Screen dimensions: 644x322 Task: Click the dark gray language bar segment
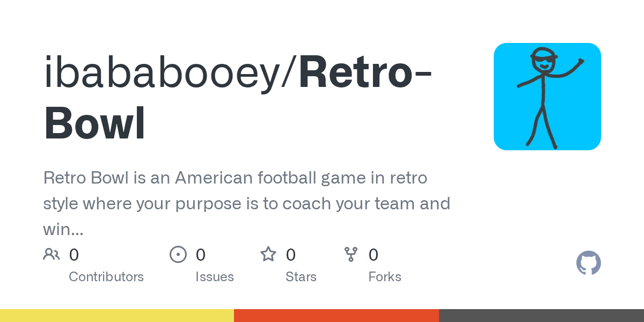point(541,316)
